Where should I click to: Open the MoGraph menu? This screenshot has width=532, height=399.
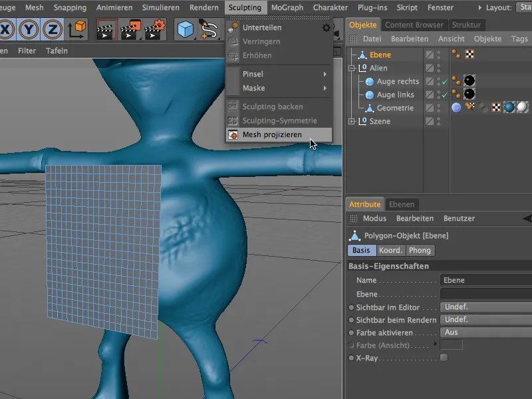click(287, 7)
